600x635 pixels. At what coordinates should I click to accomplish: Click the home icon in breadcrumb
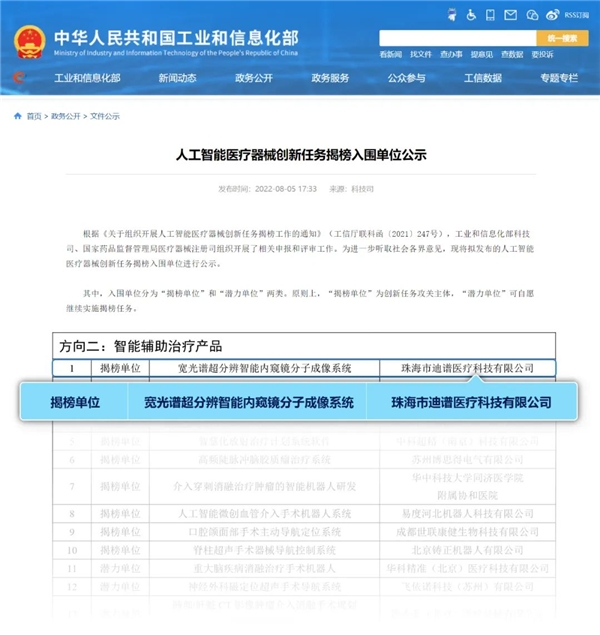point(18,116)
